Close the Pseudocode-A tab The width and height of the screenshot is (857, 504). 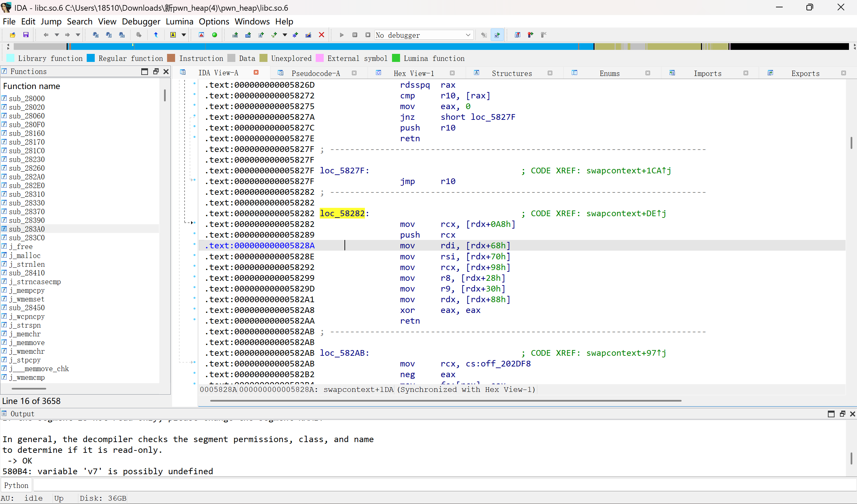354,73
